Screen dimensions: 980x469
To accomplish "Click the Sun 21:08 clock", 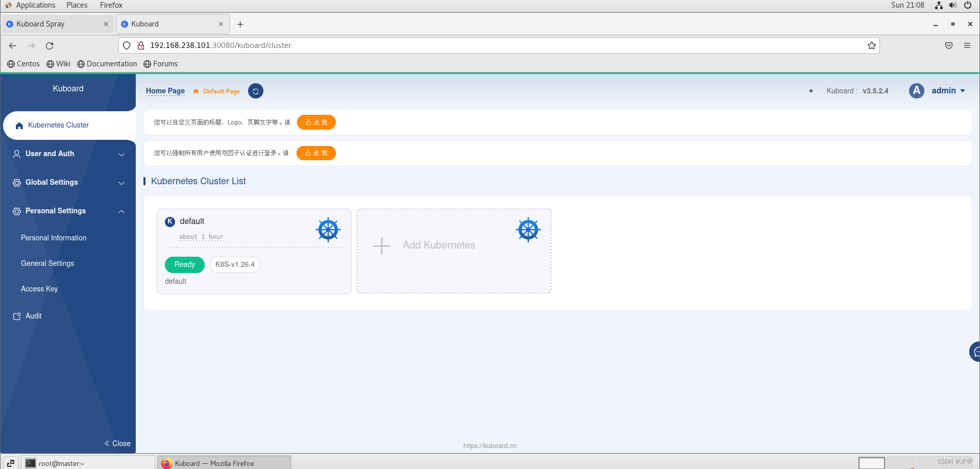I will coord(908,5).
